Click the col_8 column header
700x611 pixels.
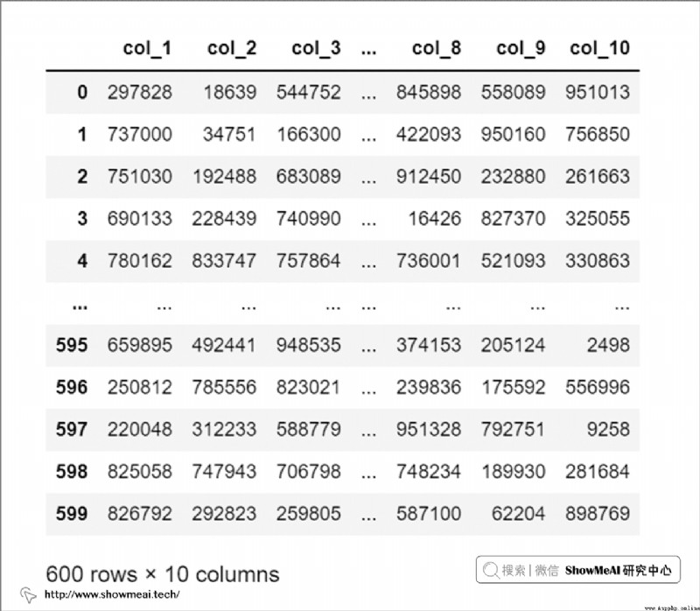[437, 48]
